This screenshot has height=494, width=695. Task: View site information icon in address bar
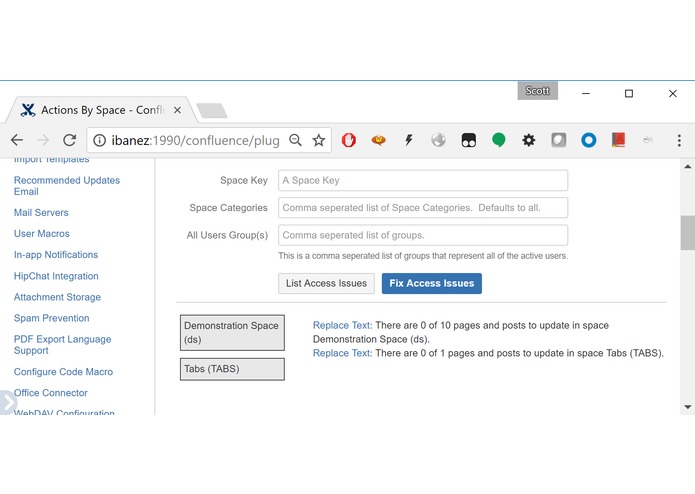click(x=99, y=140)
